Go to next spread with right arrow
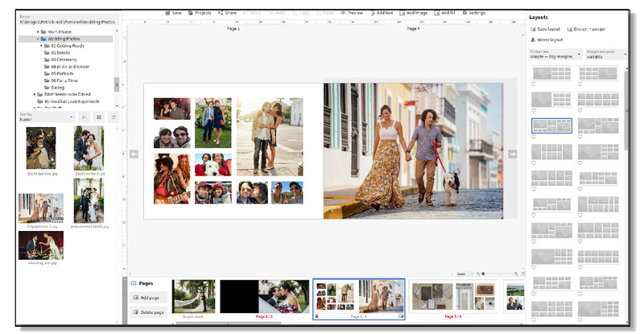This screenshot has height=334, width=644. click(x=512, y=154)
